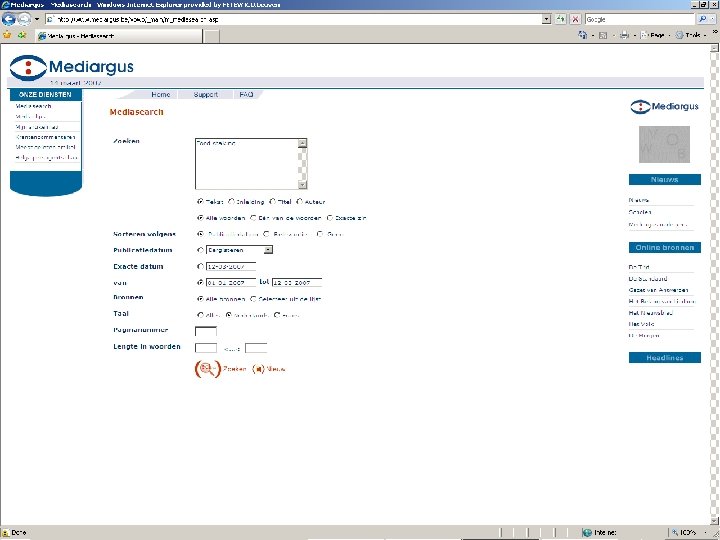Image resolution: width=720 pixels, height=540 pixels.
Task: Select the Exacte datum radio button
Action: click(x=200, y=266)
